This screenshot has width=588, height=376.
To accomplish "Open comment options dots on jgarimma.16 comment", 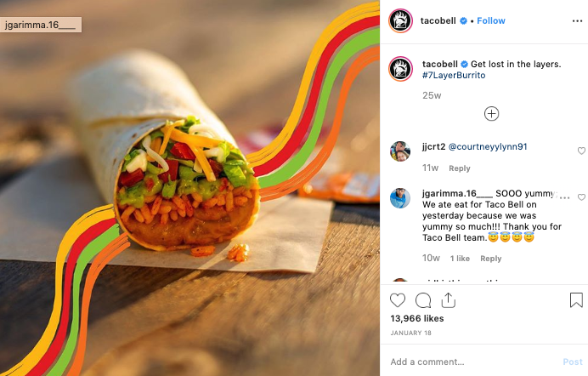I will point(564,197).
